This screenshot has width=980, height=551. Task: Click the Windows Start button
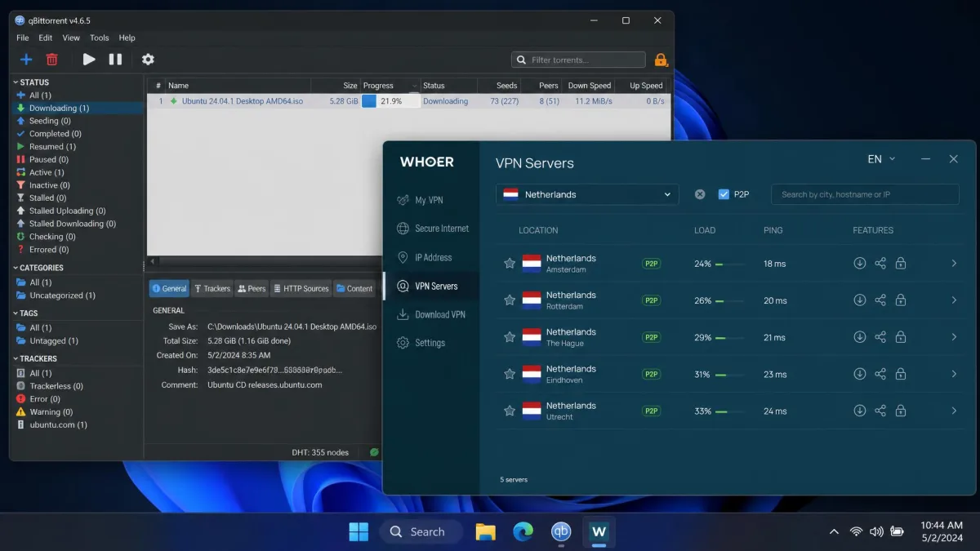(359, 532)
